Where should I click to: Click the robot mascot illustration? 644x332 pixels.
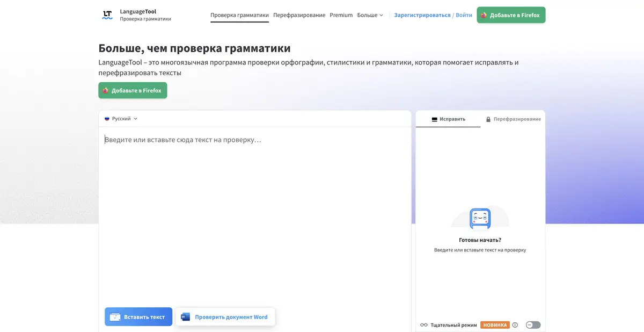(480, 219)
